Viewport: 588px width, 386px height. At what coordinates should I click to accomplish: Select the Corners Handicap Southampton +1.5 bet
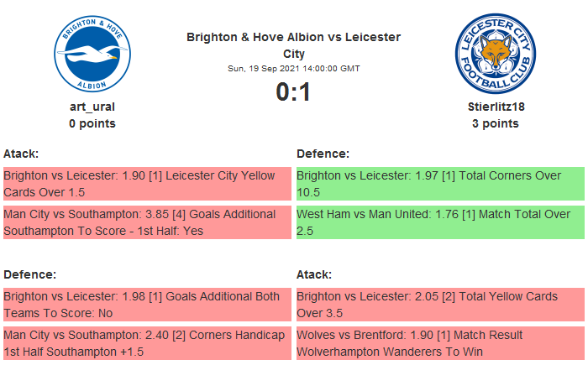(146, 342)
